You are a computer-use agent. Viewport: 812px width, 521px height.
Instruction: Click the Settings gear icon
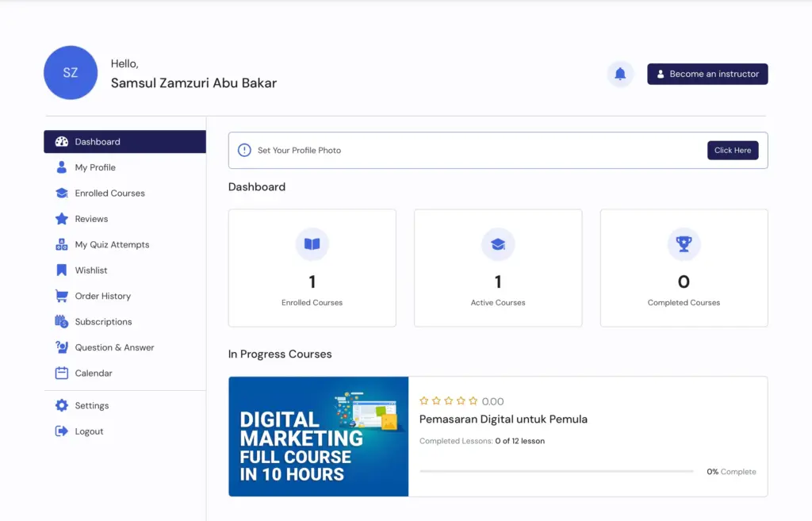(61, 405)
